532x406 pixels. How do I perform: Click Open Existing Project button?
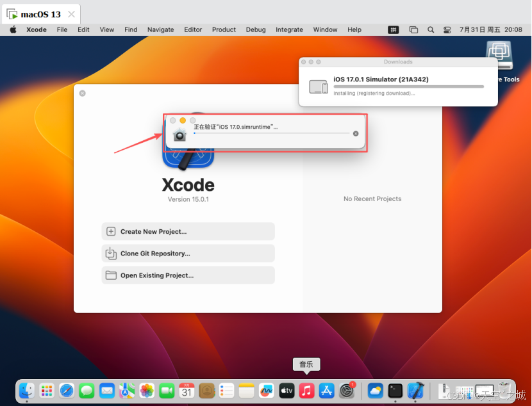point(188,275)
